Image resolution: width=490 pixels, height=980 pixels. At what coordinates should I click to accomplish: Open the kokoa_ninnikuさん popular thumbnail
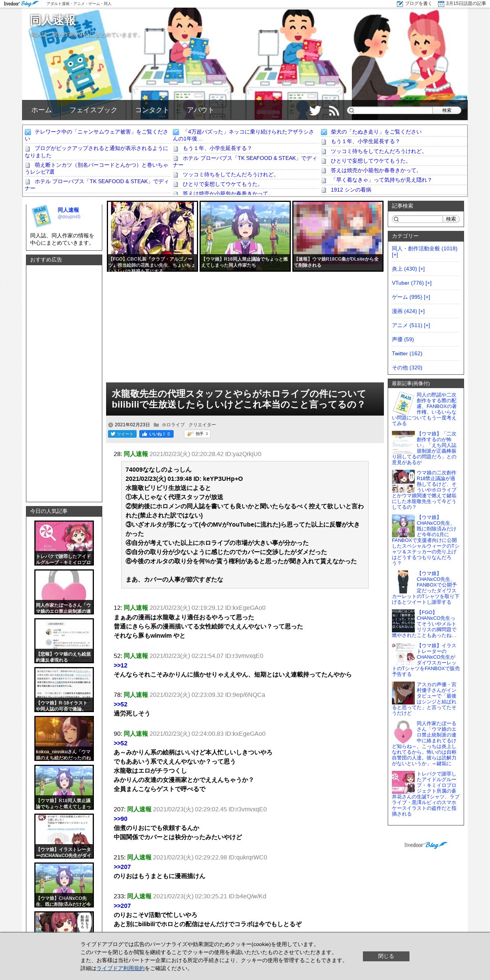pos(64,738)
